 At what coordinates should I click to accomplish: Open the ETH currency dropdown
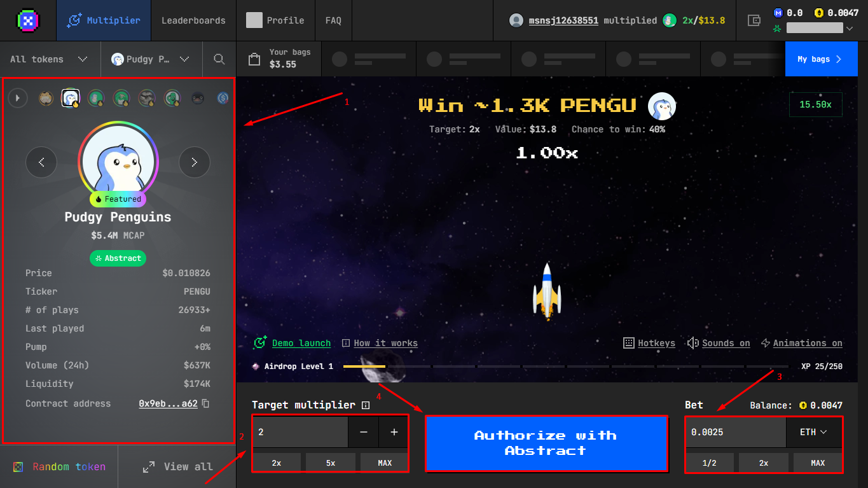(x=814, y=432)
